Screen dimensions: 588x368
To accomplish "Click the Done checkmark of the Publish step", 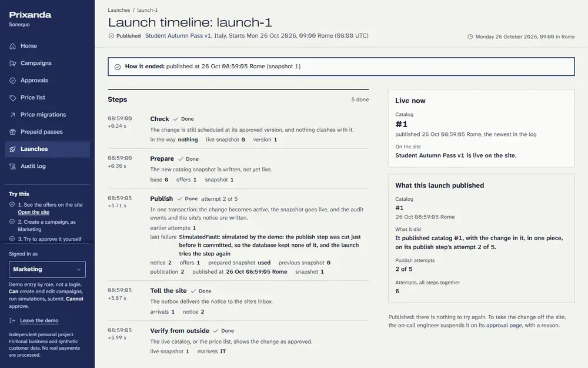I will coord(179,198).
